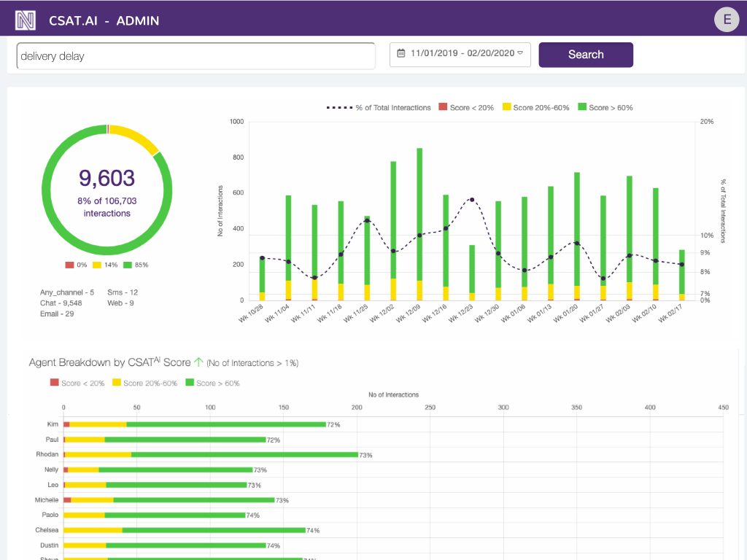Open the user avatar E menu

(727, 20)
